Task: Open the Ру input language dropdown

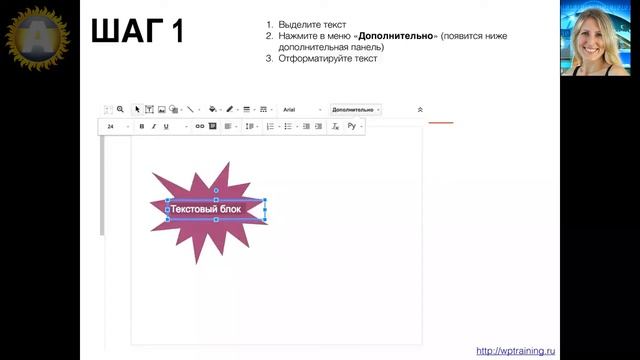Action: 355,126
